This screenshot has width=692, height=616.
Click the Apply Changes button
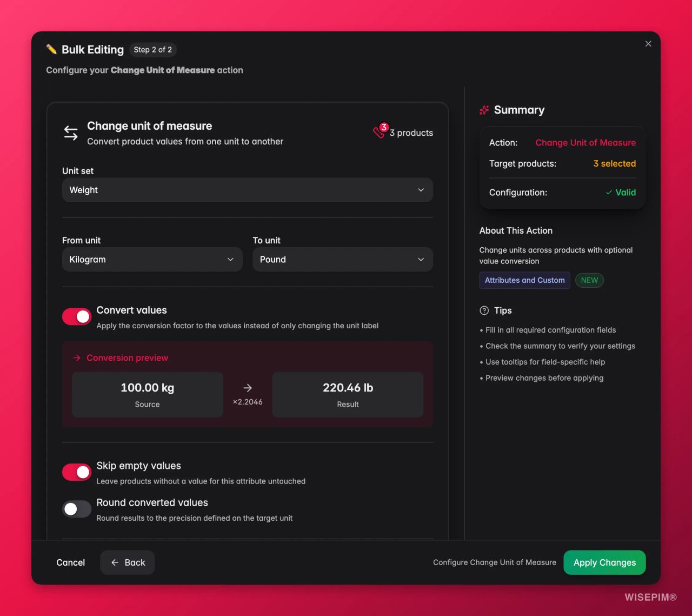coord(604,562)
